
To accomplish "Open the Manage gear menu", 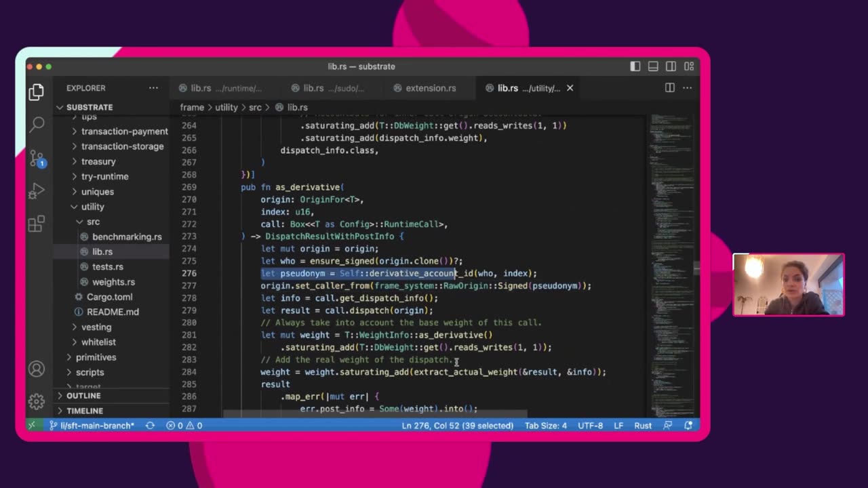I will pos(37,401).
